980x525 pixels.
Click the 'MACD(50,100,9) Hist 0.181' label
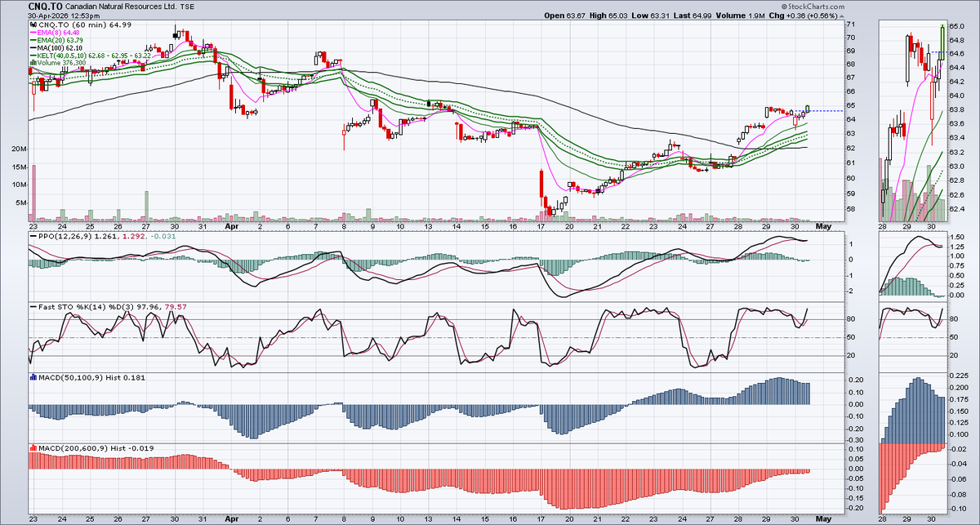pos(91,377)
